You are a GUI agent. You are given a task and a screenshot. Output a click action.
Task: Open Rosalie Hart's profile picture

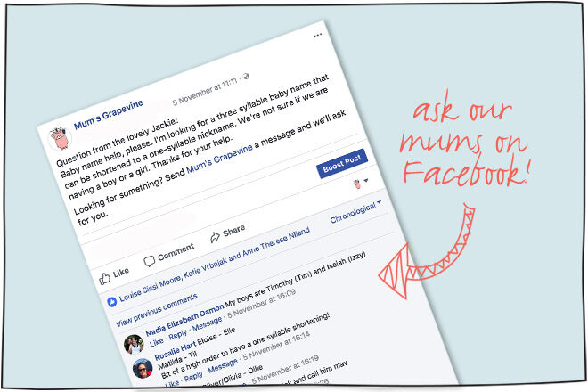(x=143, y=368)
